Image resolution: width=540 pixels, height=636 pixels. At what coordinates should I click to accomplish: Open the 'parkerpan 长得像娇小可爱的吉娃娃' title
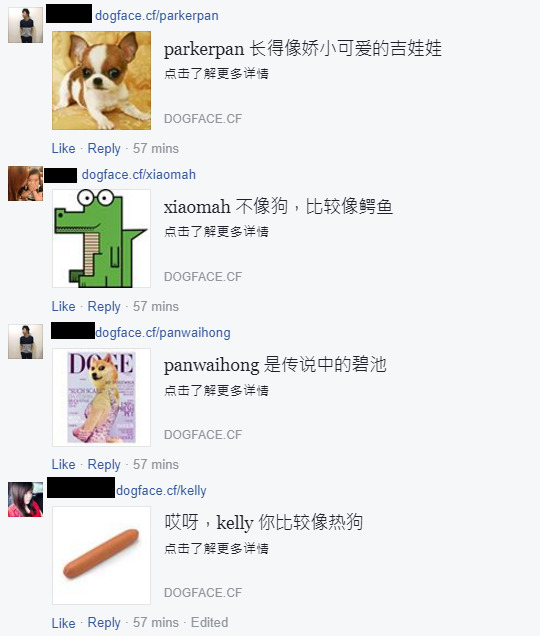(x=303, y=49)
